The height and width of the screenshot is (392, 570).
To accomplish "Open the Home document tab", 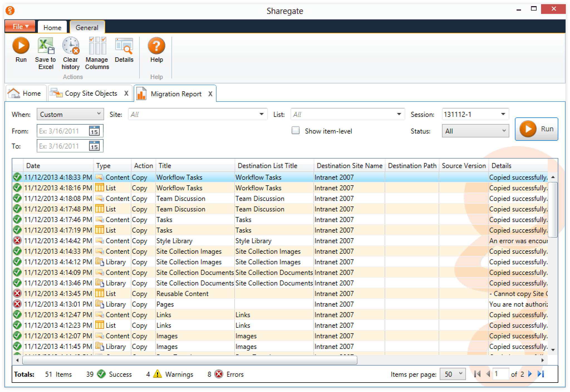I will tap(26, 93).
